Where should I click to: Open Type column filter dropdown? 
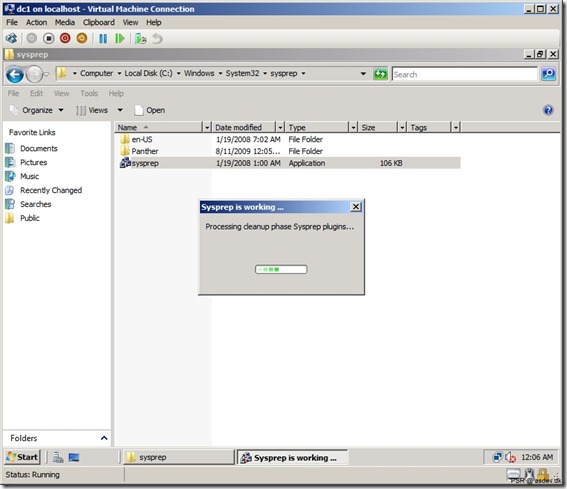point(354,127)
